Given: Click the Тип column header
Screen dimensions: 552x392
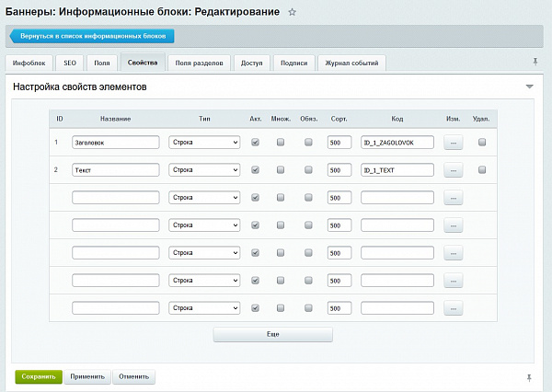Looking at the screenshot, I should (204, 119).
